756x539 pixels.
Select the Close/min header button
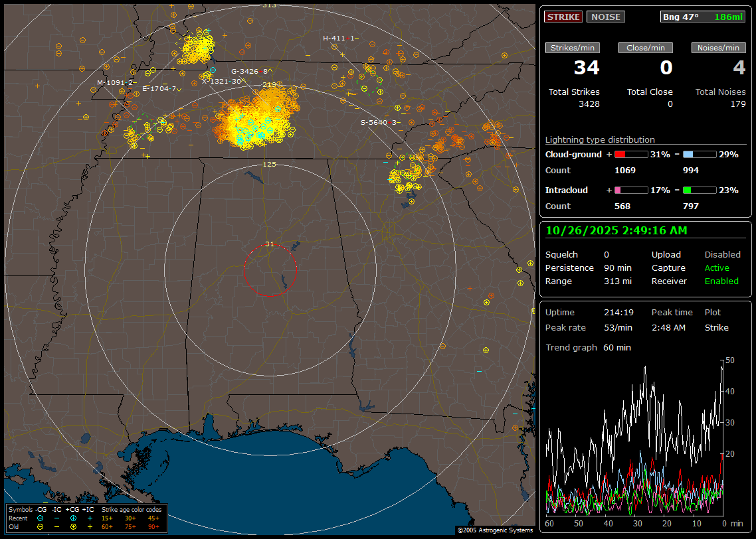(646, 48)
